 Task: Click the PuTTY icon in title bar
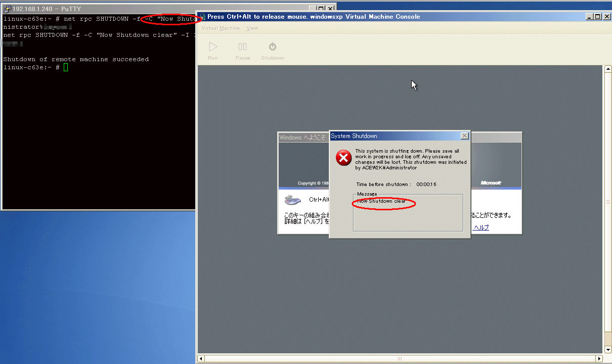(x=7, y=9)
